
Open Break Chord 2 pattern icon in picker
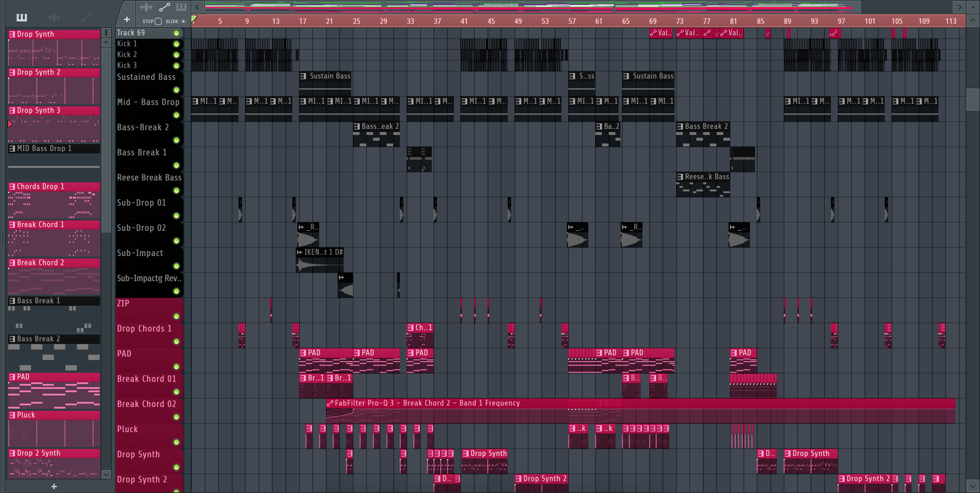[x=12, y=263]
